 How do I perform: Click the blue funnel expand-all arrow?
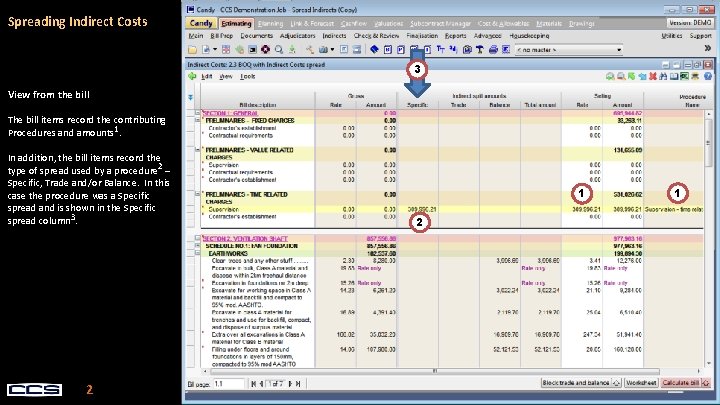click(191, 97)
